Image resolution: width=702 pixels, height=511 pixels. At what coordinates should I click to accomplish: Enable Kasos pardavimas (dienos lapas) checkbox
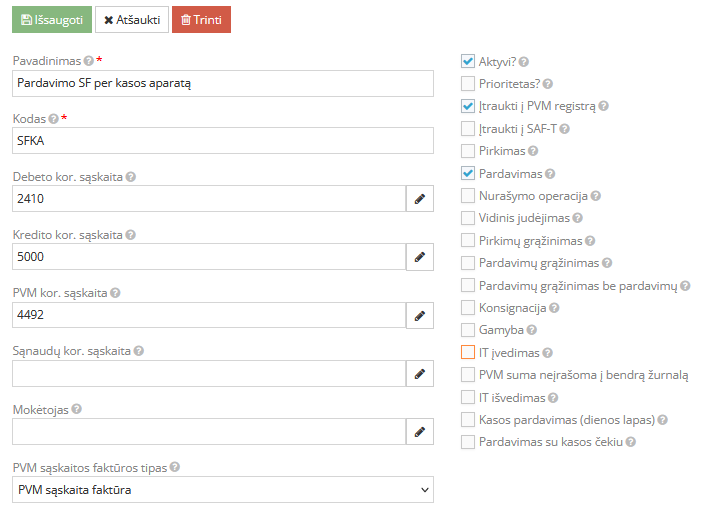tap(468, 420)
